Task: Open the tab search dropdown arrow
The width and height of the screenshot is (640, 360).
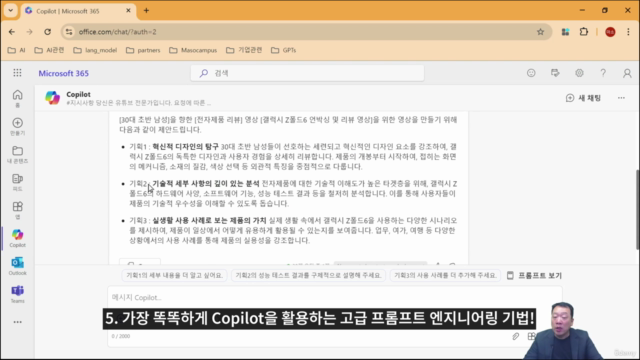Action: click(11, 11)
